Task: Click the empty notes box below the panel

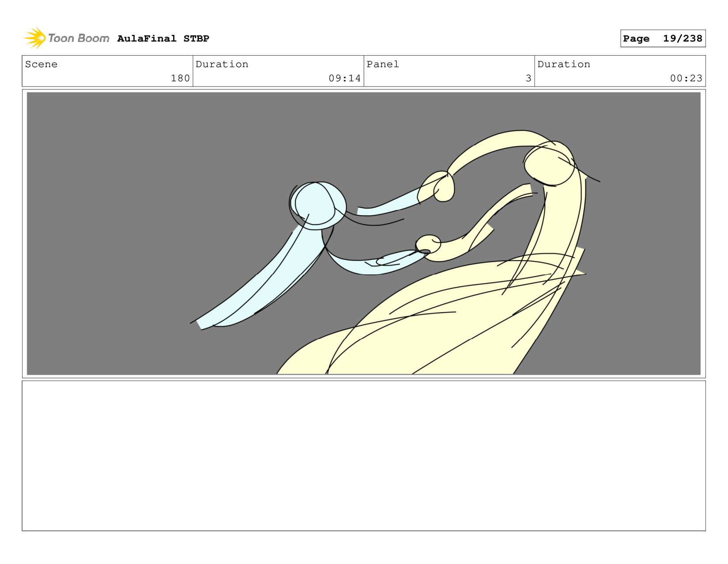Action: (x=364, y=456)
